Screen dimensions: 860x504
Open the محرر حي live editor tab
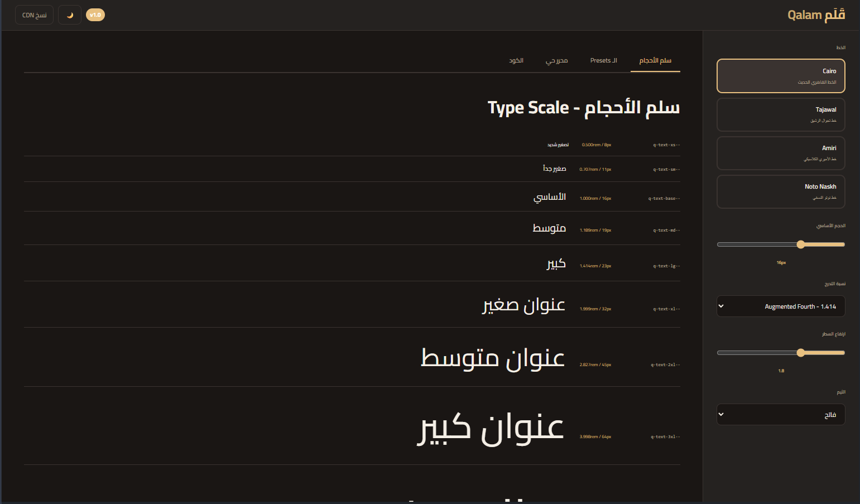click(557, 61)
